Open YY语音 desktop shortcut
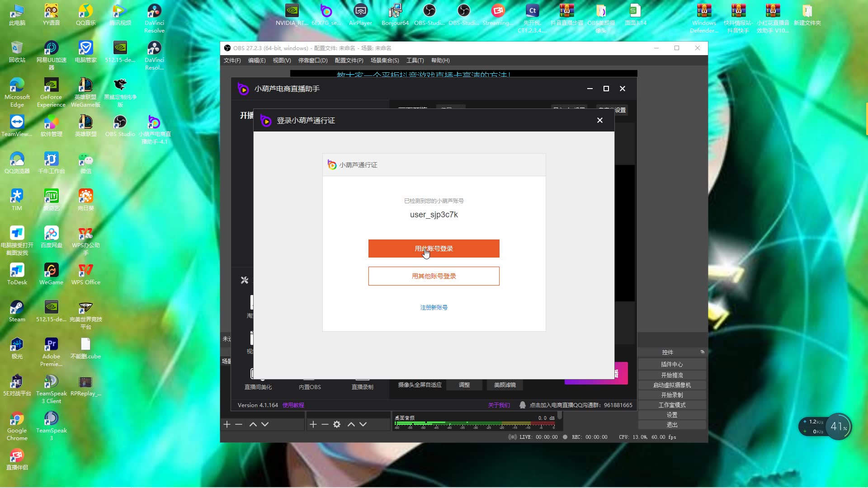This screenshot has height=488, width=868. [x=51, y=14]
